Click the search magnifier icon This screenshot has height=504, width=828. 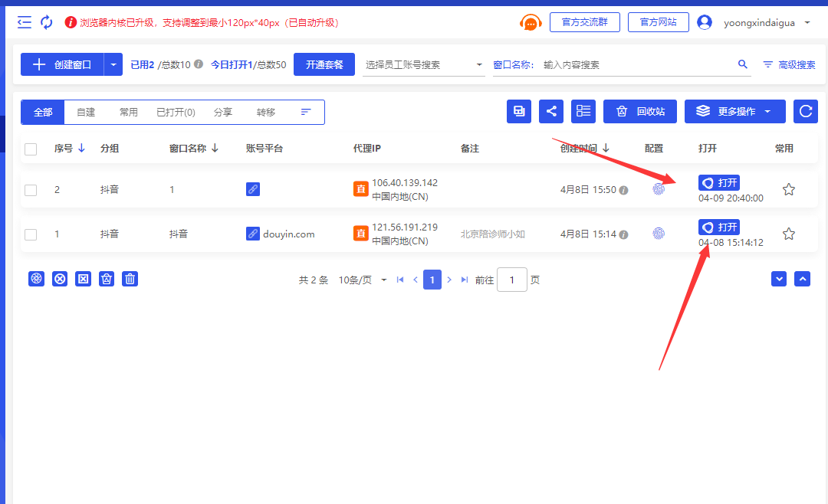(x=742, y=64)
